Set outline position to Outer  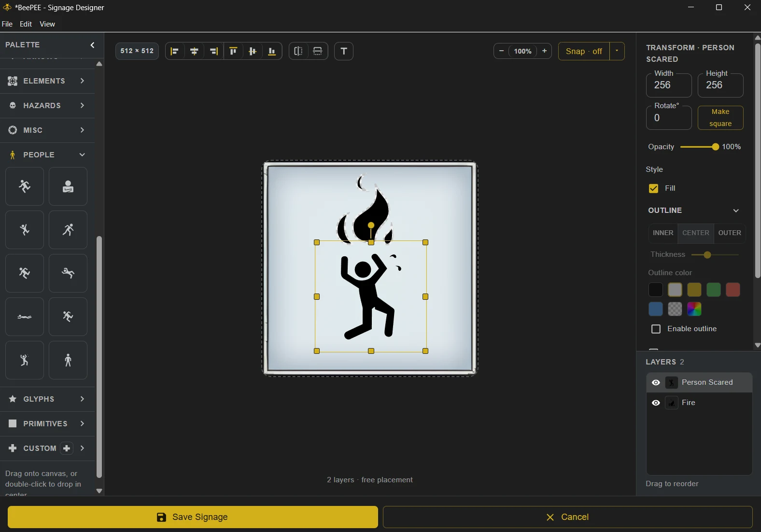[730, 233]
